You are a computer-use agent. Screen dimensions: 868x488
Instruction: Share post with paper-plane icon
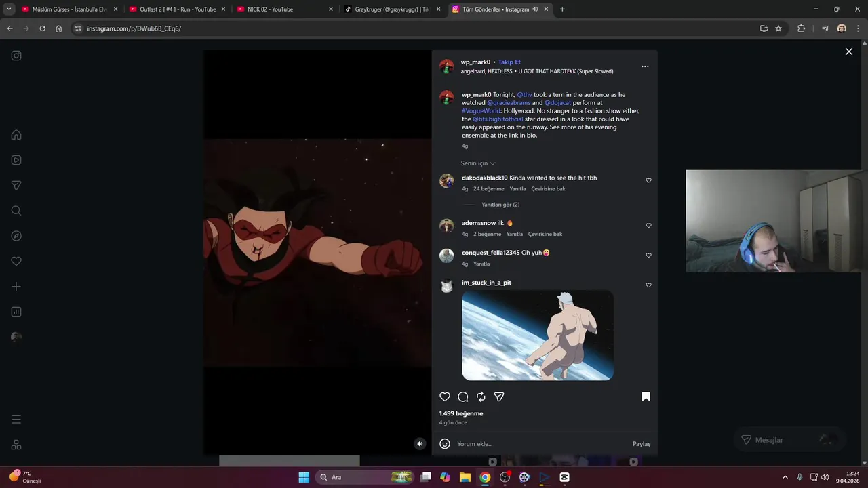(x=499, y=396)
